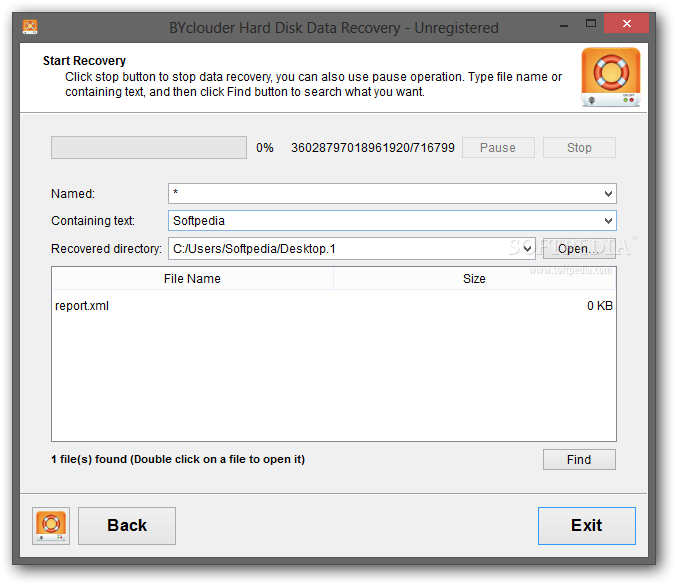Expand the Recovered directory dropdown arrow
The image size is (676, 585).
click(x=527, y=249)
